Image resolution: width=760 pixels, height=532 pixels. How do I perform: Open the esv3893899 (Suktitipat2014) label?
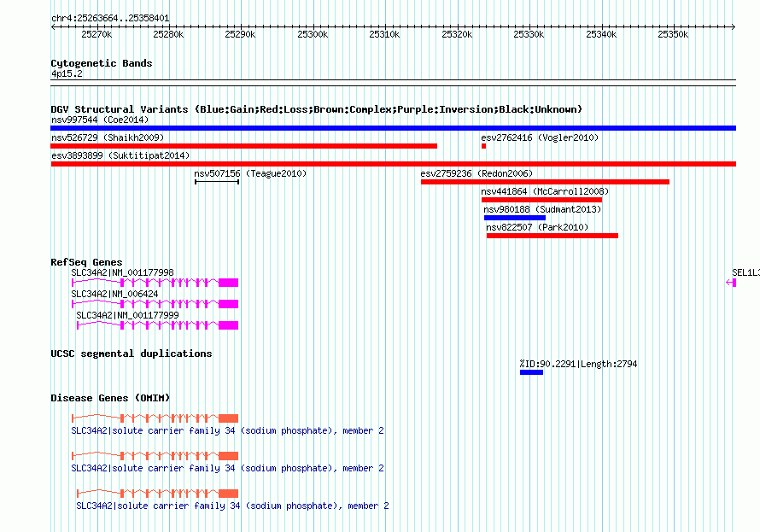[x=120, y=155]
